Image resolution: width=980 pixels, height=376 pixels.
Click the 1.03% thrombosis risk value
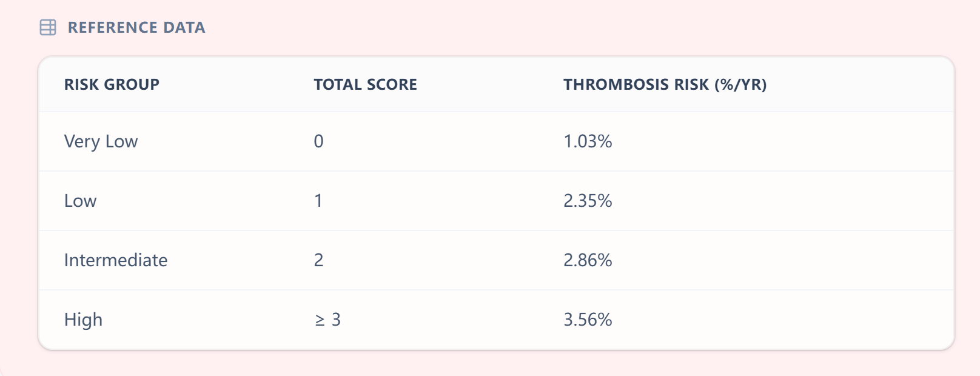[588, 141]
